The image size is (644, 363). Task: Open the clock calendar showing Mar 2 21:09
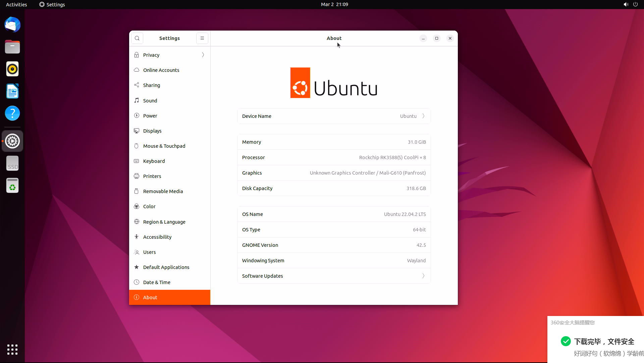334,4
